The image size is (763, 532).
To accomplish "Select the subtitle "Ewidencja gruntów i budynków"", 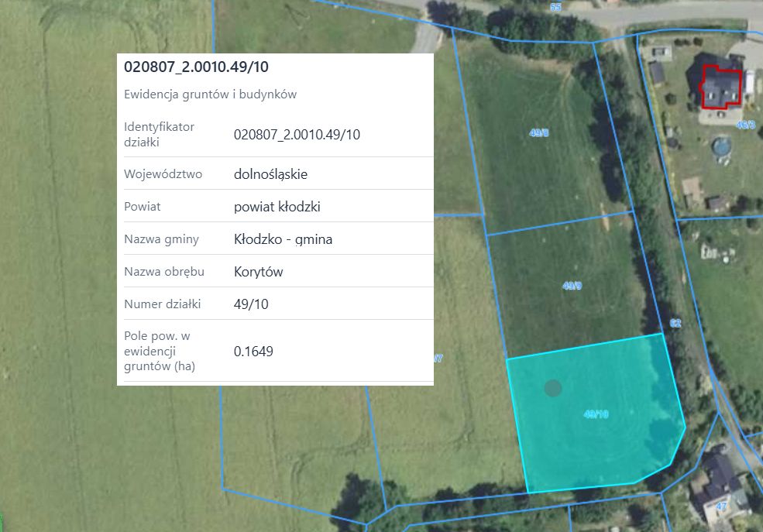I will point(210,94).
